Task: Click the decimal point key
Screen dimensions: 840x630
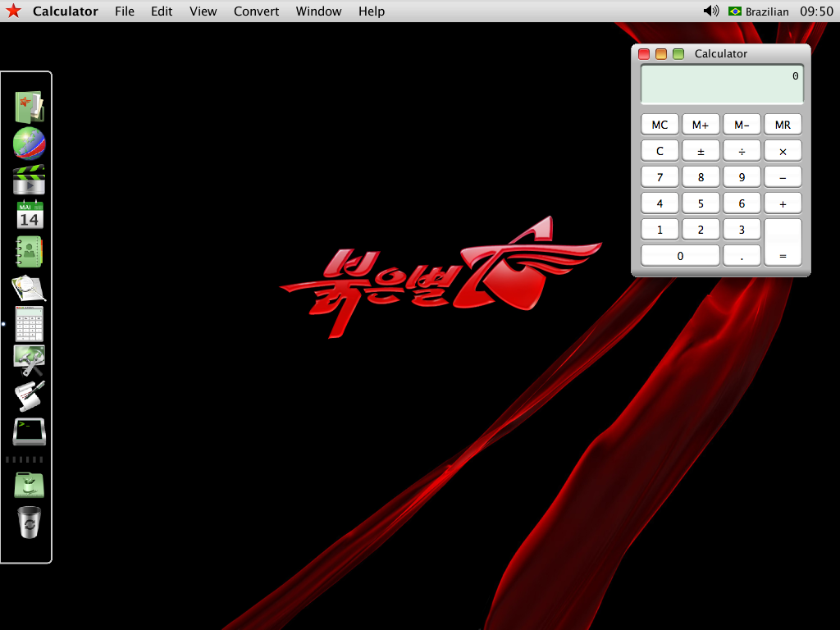Action: (742, 256)
